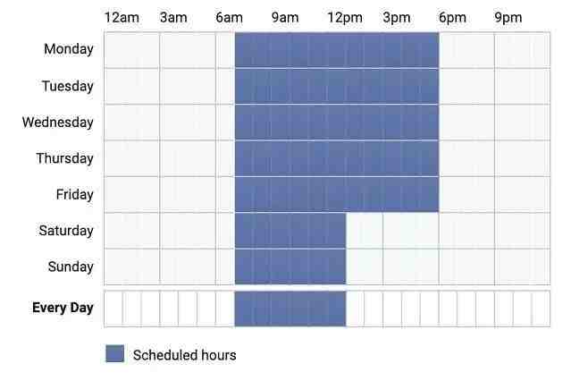Screen dimensions: 588x381
Task: Select the 12am column header
Action: (x=122, y=18)
